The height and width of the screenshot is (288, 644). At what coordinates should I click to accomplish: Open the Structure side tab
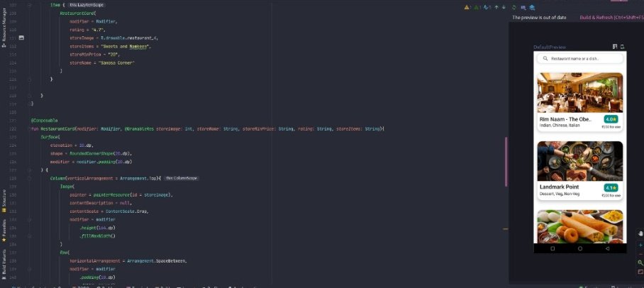tap(4, 201)
